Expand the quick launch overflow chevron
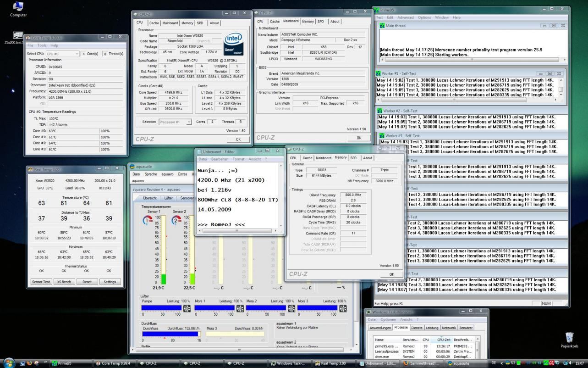The width and height of the screenshot is (588, 368). (x=46, y=362)
